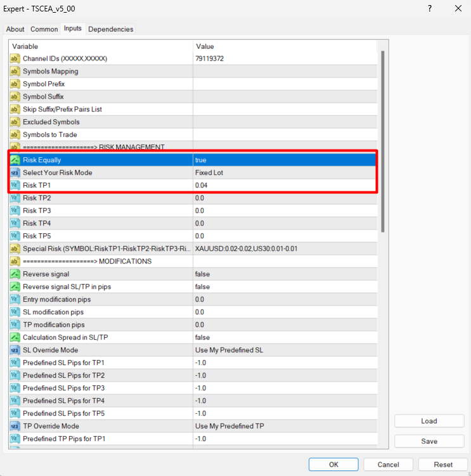Click the icon next to SL Override Mode
This screenshot has height=476, width=471.
tap(15, 350)
